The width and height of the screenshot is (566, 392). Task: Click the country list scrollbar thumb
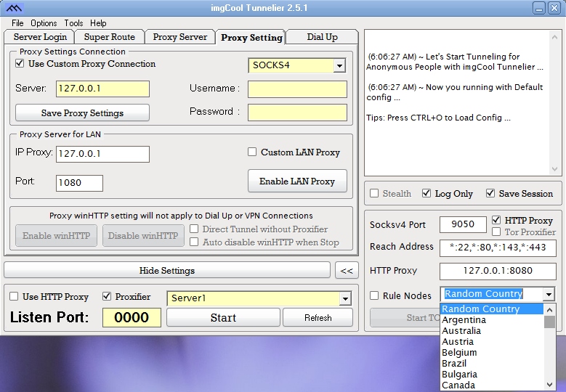(x=549, y=322)
